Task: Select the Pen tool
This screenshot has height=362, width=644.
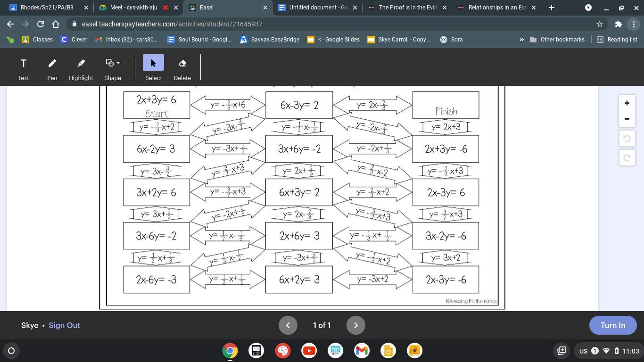Action: tap(52, 68)
